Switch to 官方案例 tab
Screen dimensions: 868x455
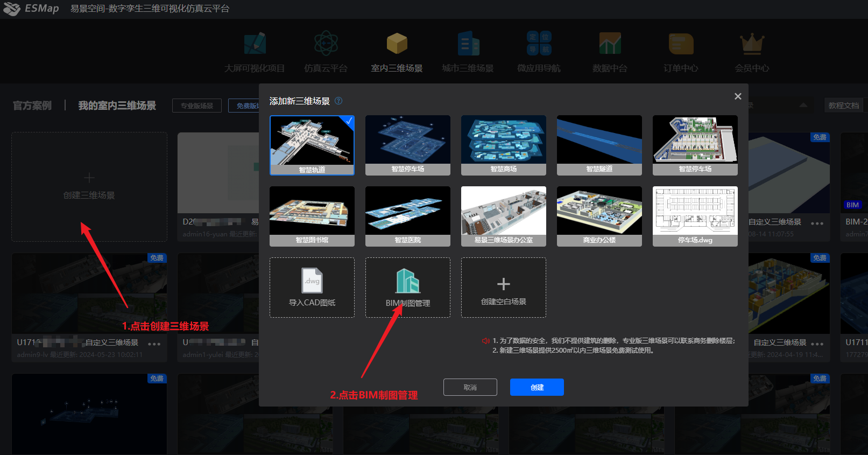click(32, 106)
